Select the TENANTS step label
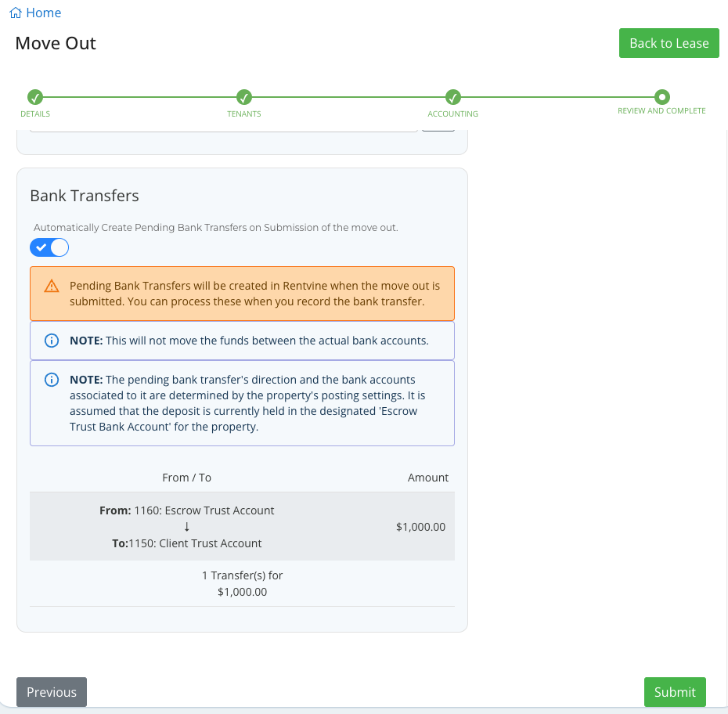 pyautogui.click(x=243, y=112)
